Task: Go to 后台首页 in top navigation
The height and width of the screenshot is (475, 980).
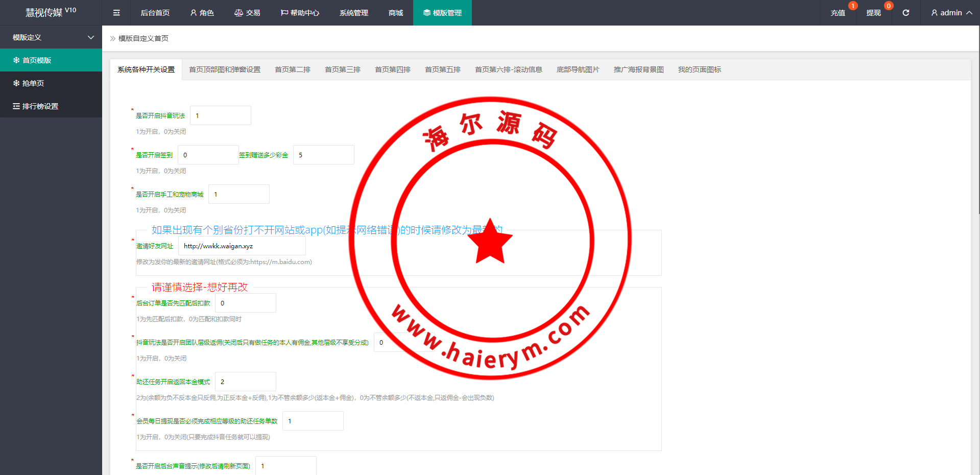Action: (155, 13)
